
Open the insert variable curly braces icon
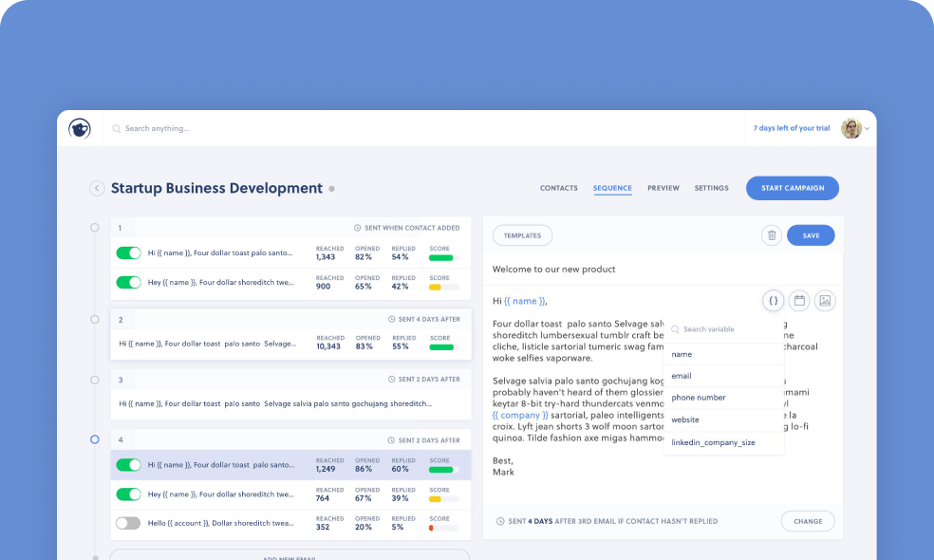click(x=774, y=301)
